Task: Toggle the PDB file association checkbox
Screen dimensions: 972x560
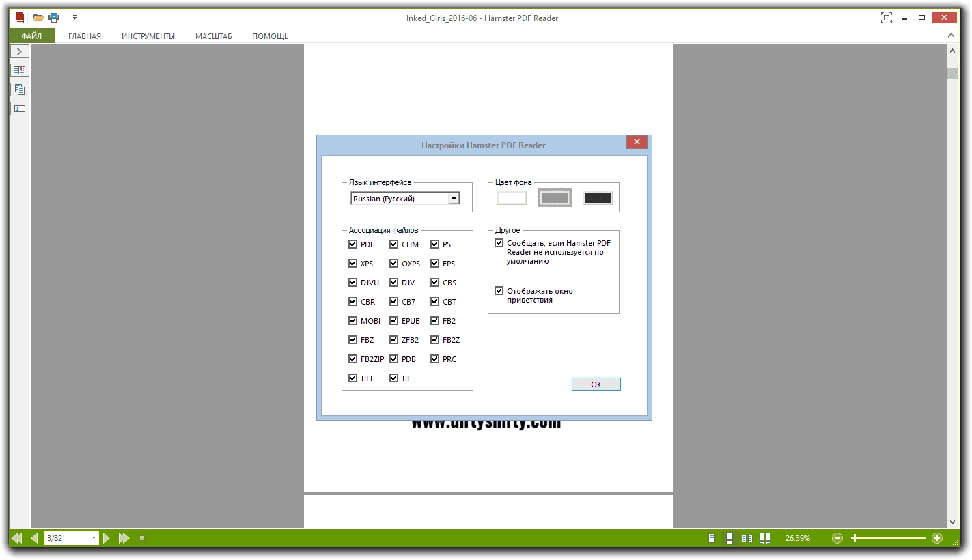Action: point(394,359)
